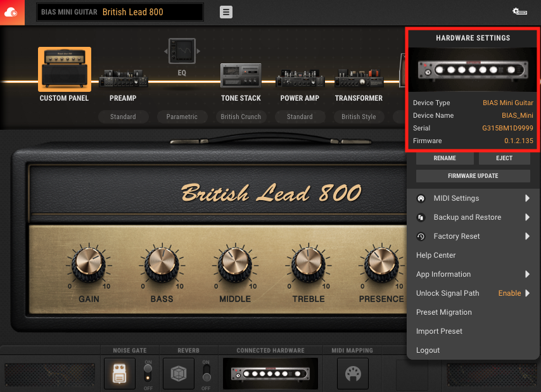Choose Preset Migration menu entry
This screenshot has width=541, height=392.
tap(443, 312)
